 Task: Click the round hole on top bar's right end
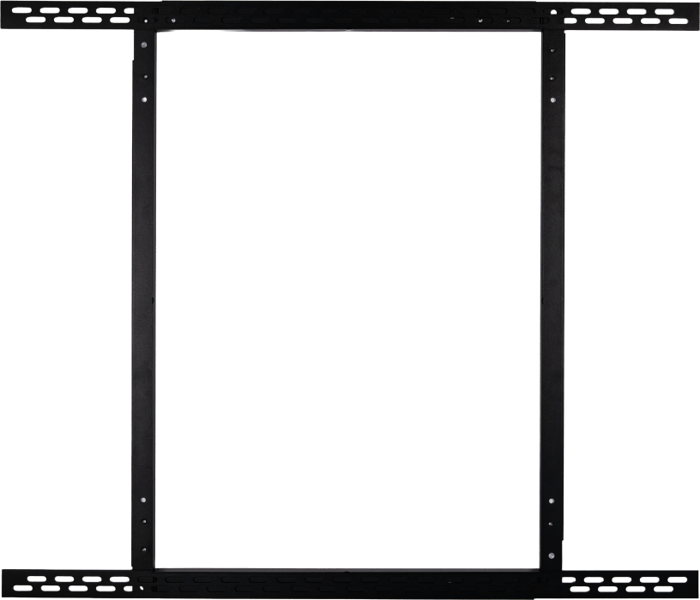pos(553,12)
